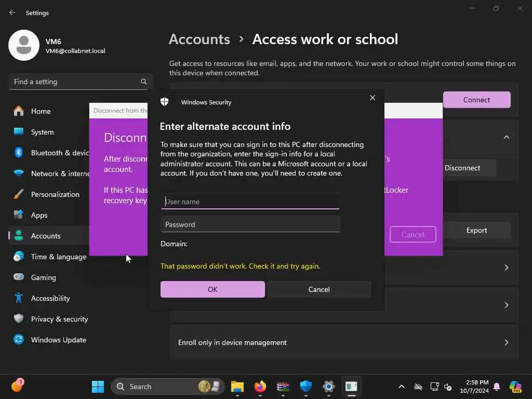Click the Password field
The height and width of the screenshot is (399, 532).
coord(250,224)
